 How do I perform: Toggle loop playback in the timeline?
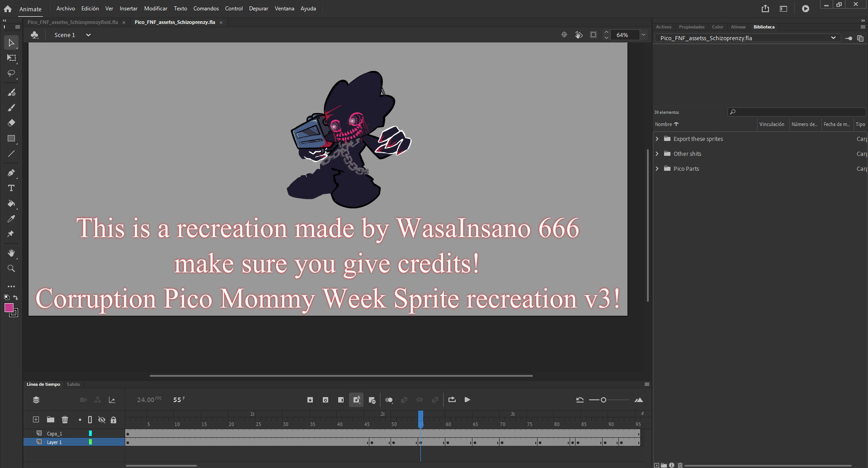click(x=452, y=400)
